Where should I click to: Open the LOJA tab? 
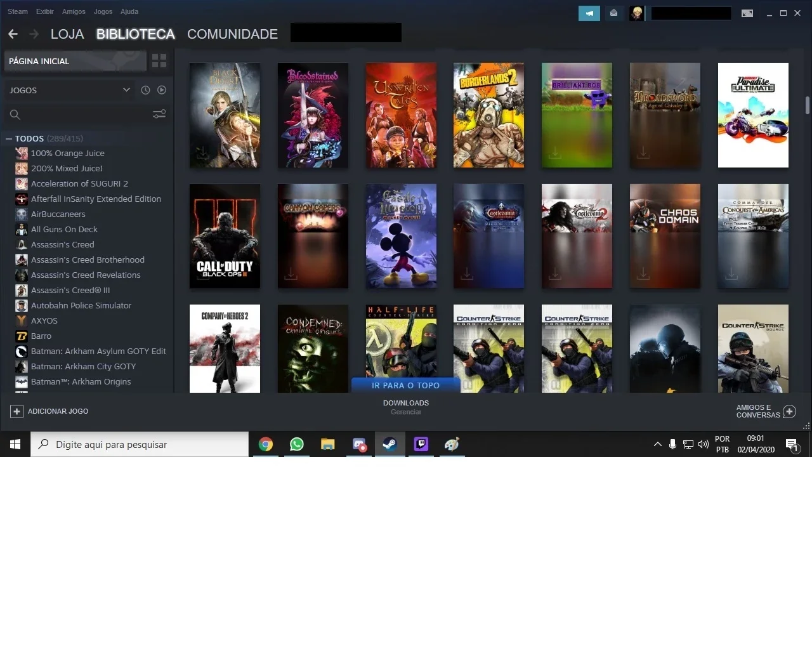(x=67, y=34)
